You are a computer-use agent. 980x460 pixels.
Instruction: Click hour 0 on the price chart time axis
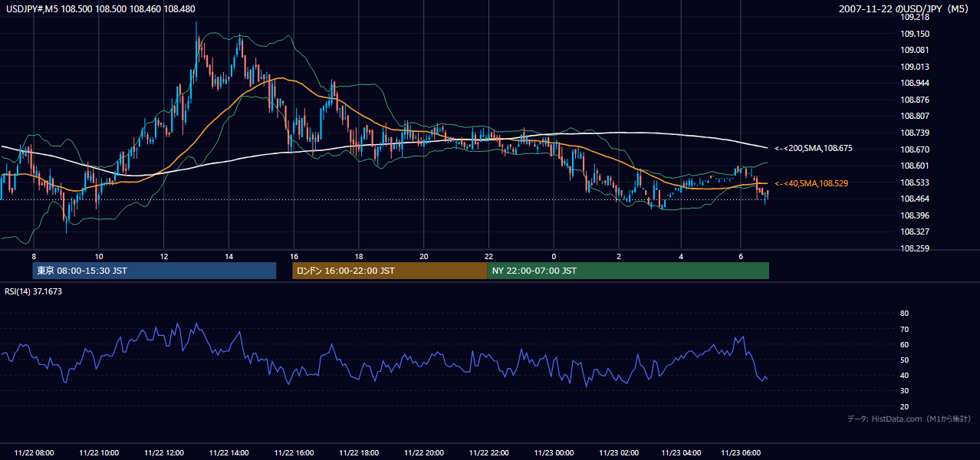(554, 255)
